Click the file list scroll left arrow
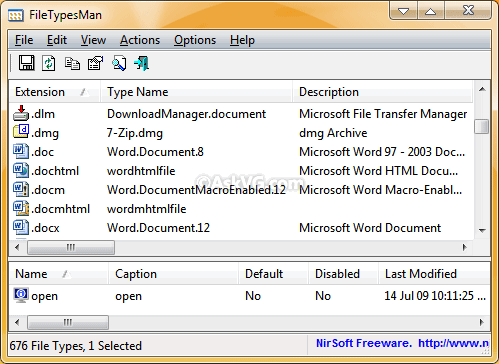This screenshot has height=364, width=499. pyautogui.click(x=18, y=247)
